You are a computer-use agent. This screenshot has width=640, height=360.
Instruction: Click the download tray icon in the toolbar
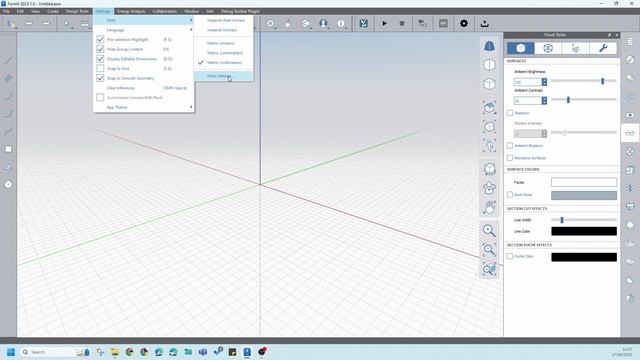coord(484,24)
